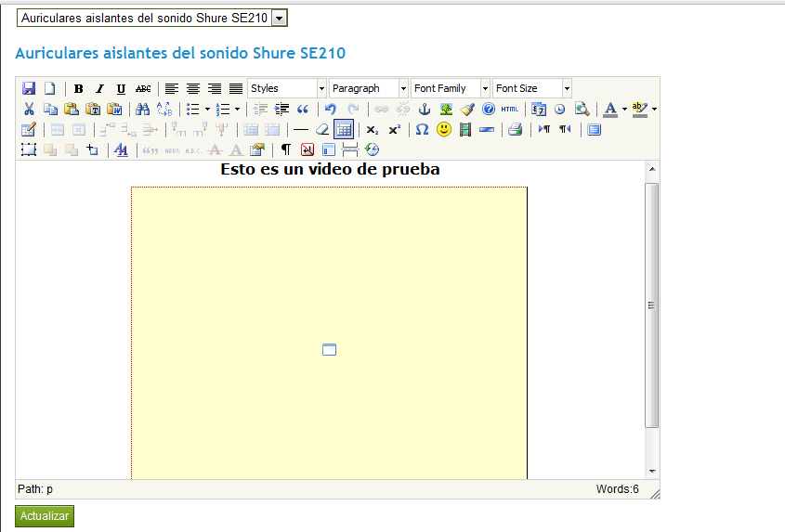Insert special character omega icon

pos(422,130)
